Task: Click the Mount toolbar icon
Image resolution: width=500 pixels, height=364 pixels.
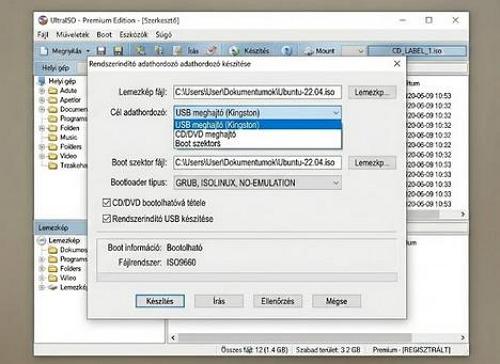Action: pos(309,51)
